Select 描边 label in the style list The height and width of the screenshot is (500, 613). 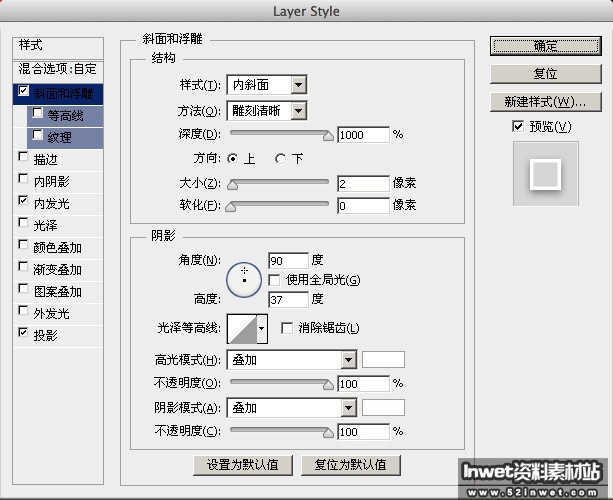pos(45,159)
